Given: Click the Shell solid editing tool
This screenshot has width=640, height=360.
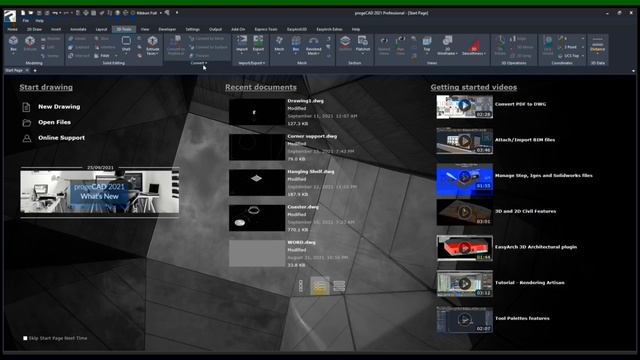Looking at the screenshot, I should 126,44.
